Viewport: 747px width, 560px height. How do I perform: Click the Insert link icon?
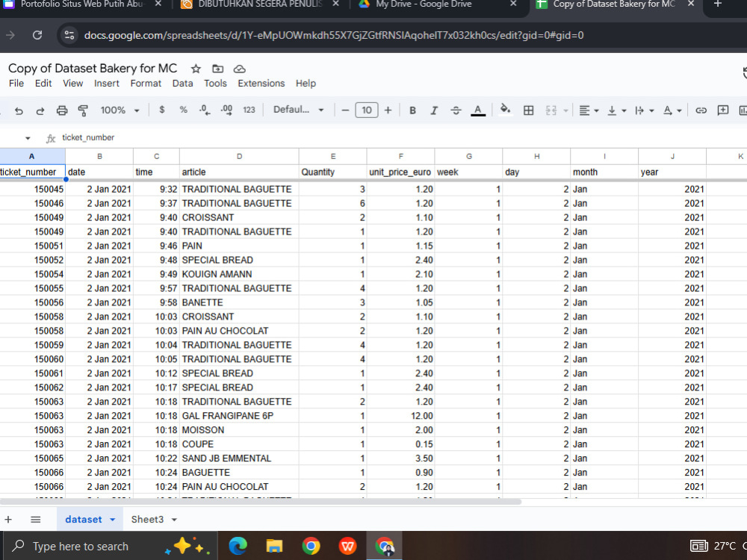[701, 111]
